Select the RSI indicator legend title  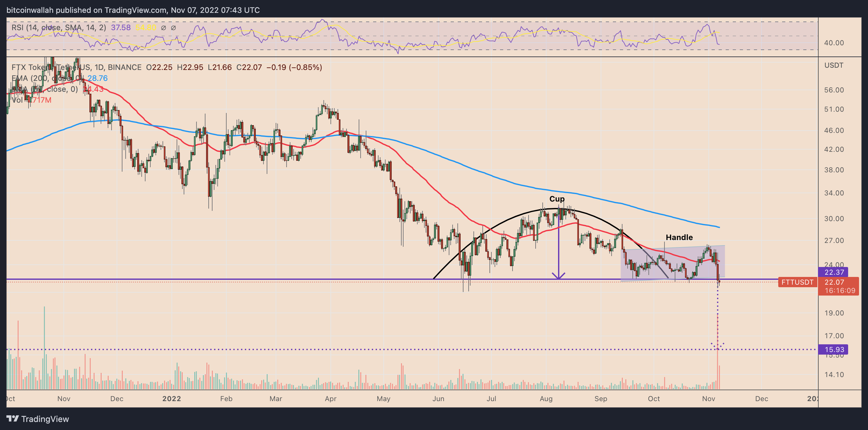(59, 28)
